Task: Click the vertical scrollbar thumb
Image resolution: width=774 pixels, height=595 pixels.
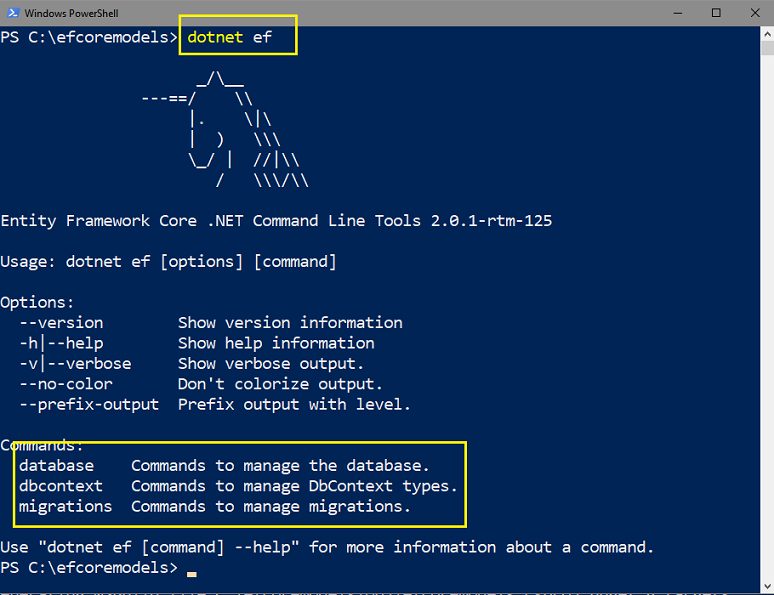Action: point(767,48)
